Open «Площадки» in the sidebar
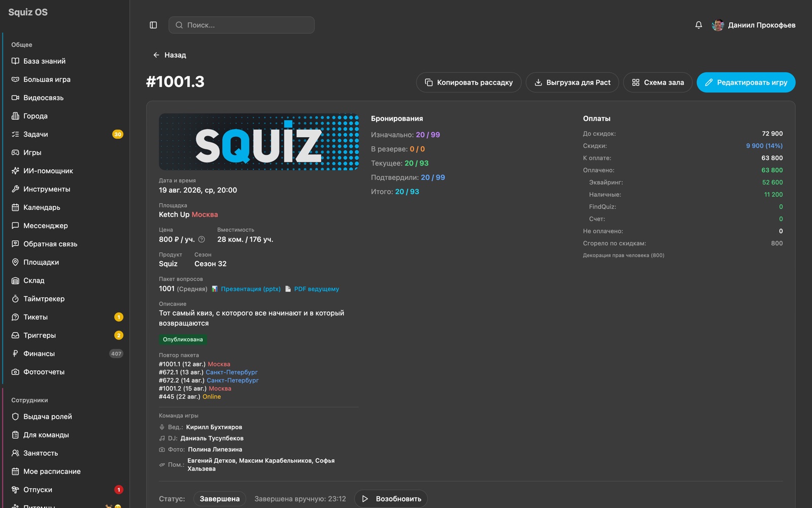The height and width of the screenshot is (508, 812). tap(66, 262)
